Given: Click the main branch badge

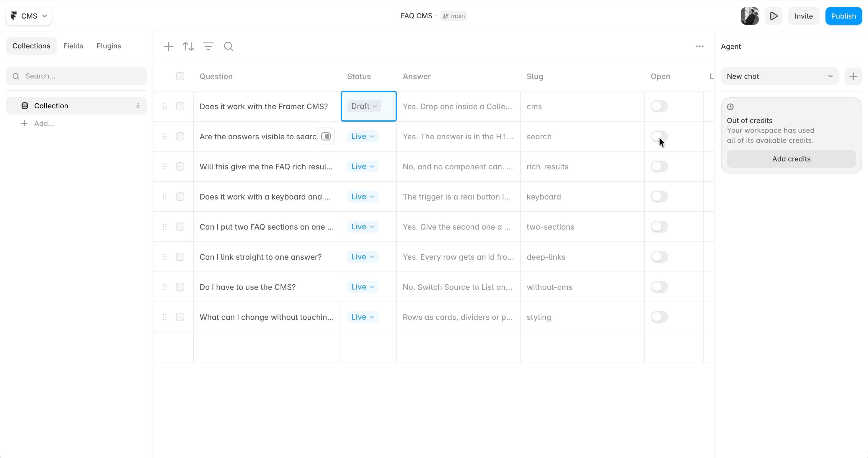Looking at the screenshot, I should 453,16.
